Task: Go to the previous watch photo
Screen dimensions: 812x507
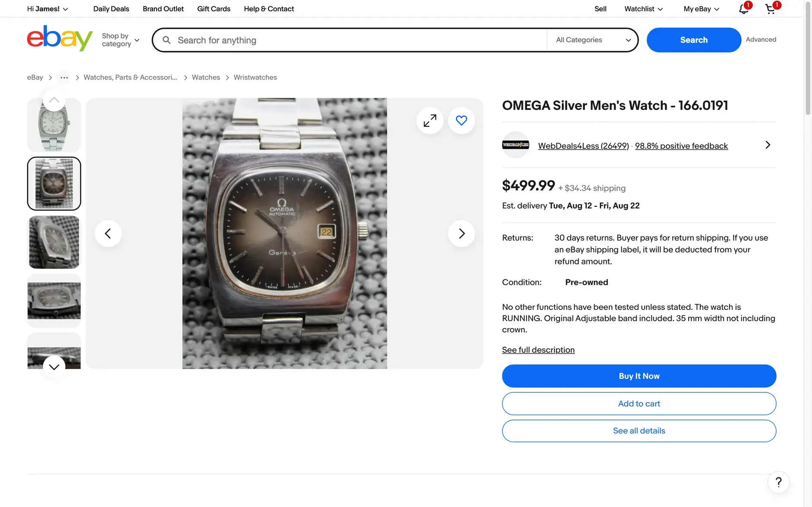Action: tap(108, 234)
